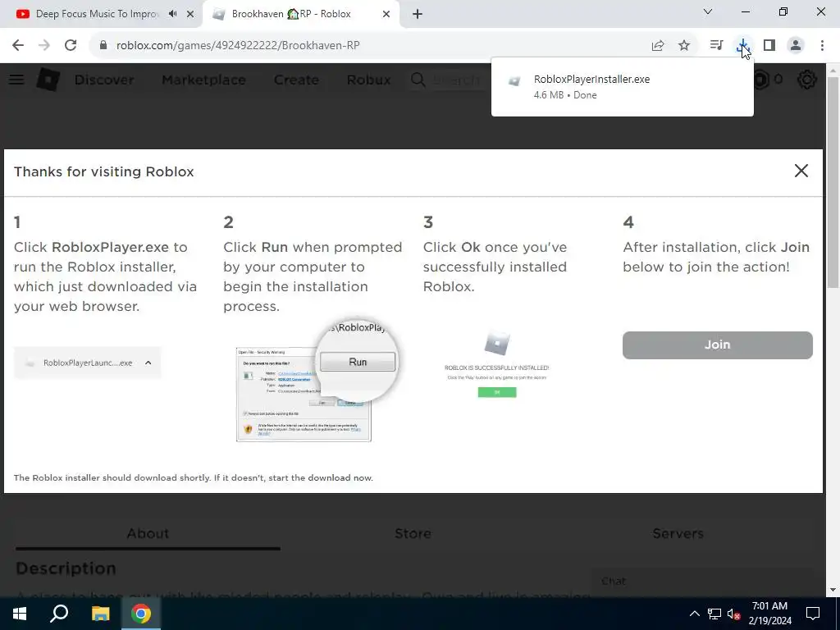Viewport: 840px width, 630px height.
Task: Open the Windows Start menu
Action: coord(20,614)
